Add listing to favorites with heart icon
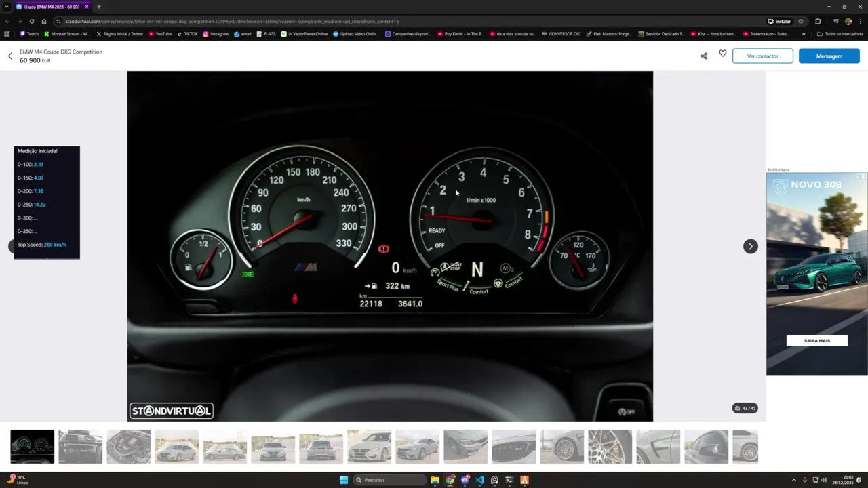The image size is (868, 488). 723,54
